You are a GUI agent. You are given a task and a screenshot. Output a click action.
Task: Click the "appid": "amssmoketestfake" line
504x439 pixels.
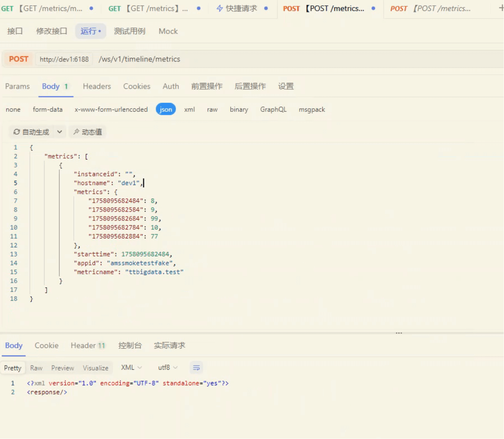(125, 263)
